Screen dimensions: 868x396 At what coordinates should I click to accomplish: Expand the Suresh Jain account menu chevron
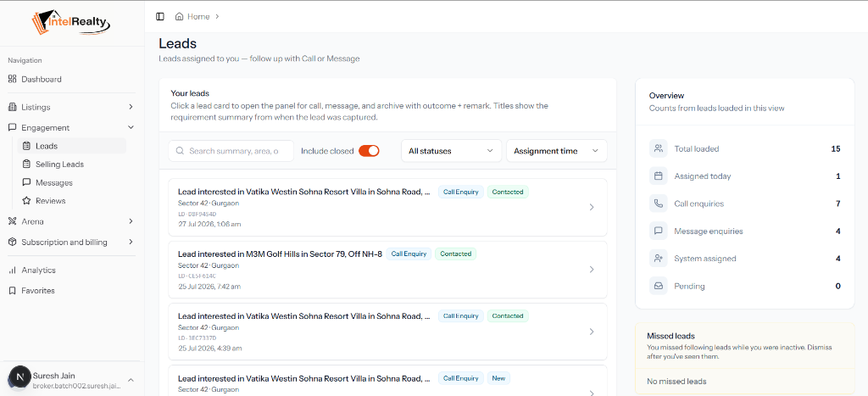tap(131, 380)
